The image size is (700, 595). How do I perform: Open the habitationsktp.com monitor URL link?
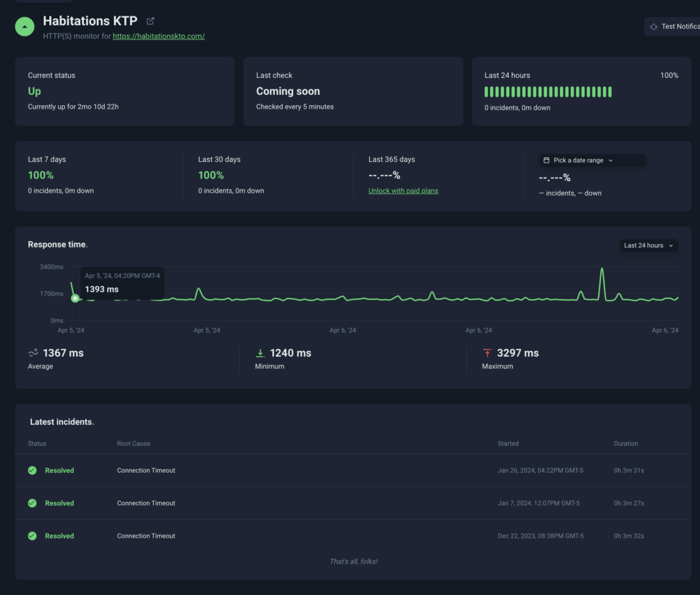click(x=159, y=36)
